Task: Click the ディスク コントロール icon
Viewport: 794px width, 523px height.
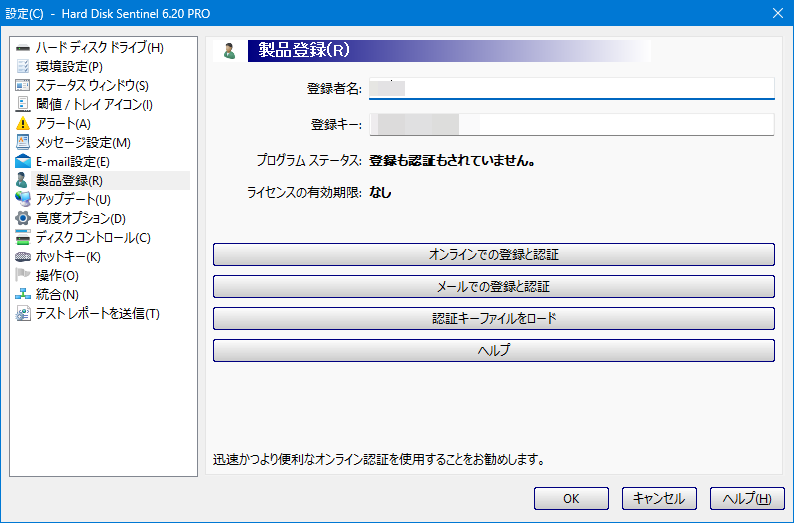Action: click(x=23, y=237)
